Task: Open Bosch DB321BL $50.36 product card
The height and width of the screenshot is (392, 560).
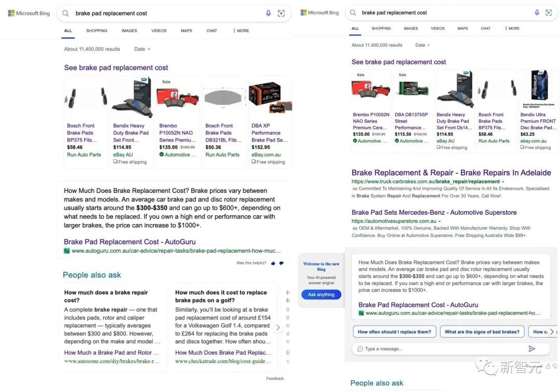Action: (x=225, y=122)
